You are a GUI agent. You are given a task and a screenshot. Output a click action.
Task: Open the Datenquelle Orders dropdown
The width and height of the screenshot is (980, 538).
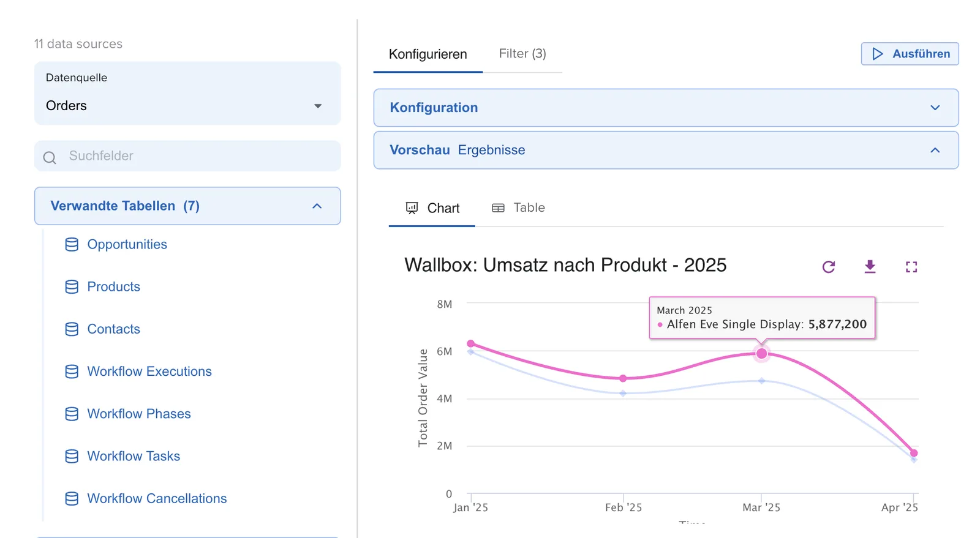pos(187,94)
